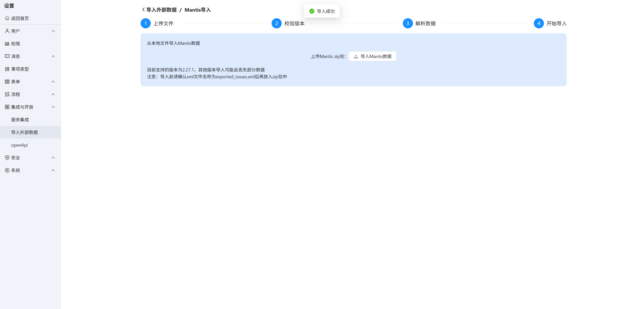Screen dimensions: 644x309
Task: Click the 校验版本 step label
Action: pos(294,23)
